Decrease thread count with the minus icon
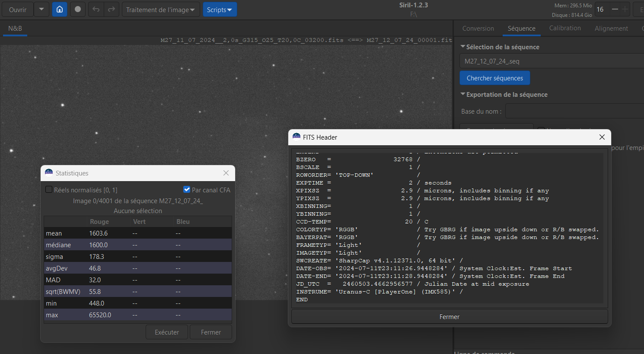This screenshot has height=354, width=644. click(x=615, y=10)
